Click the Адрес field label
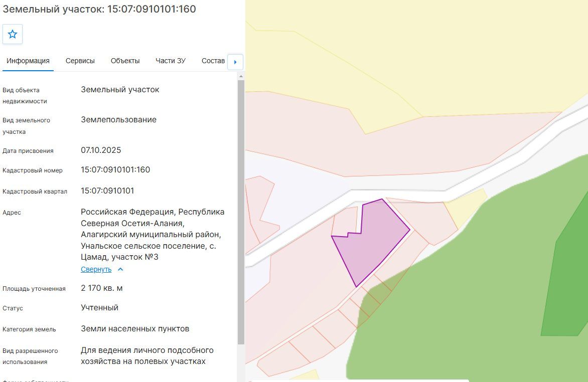The height and width of the screenshot is (382, 588). 12,212
